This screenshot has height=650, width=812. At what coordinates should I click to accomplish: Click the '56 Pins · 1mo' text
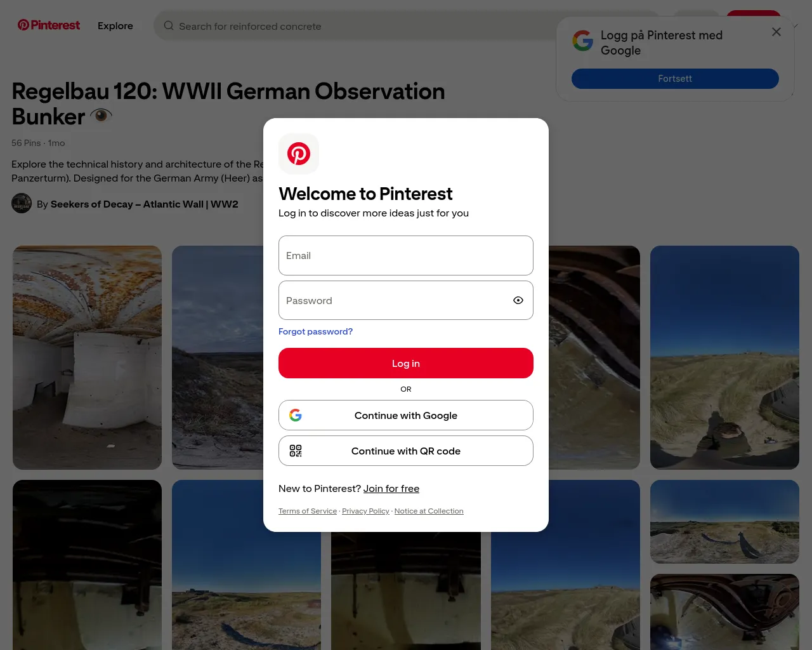tap(38, 143)
